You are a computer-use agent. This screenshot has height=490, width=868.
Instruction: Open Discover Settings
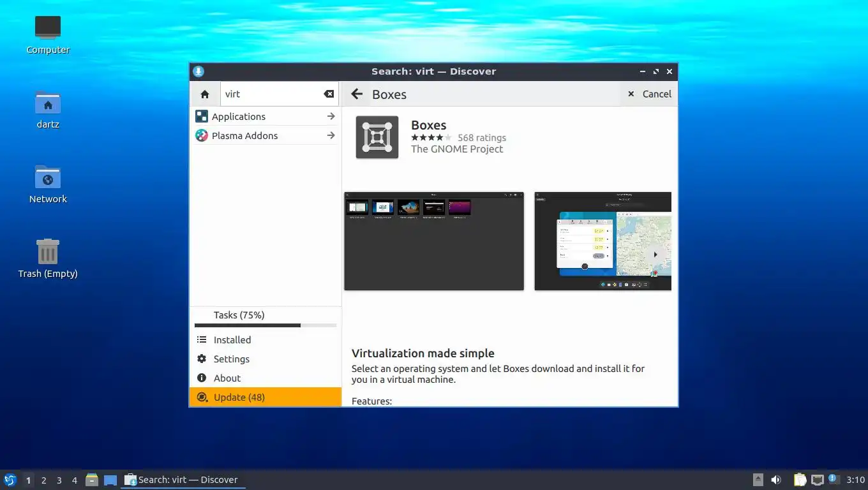(x=266, y=359)
